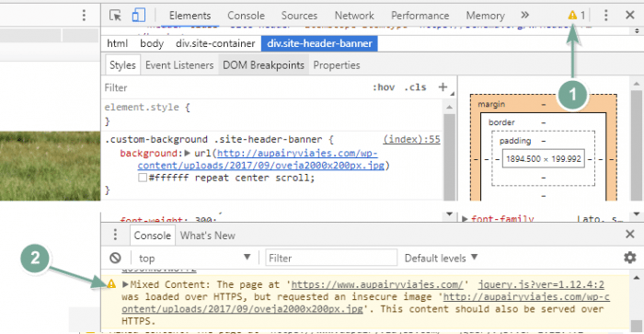644x334 pixels.
Task: Click the console scroll-up arrow
Action: pos(637,278)
